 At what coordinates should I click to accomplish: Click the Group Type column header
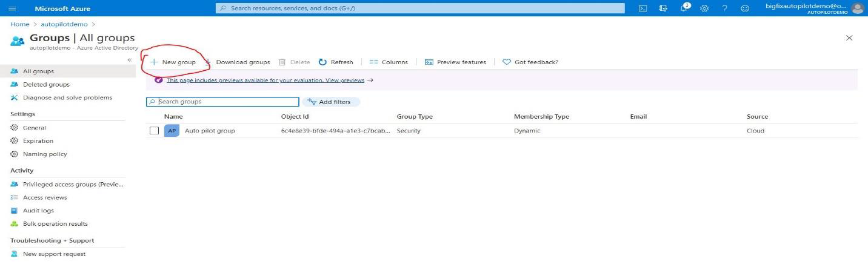(415, 116)
